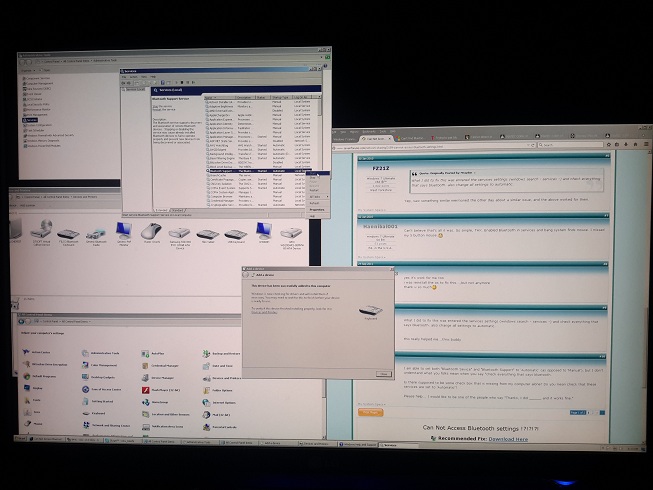
Task: Open Network and Sharing Center
Action: click(x=106, y=425)
